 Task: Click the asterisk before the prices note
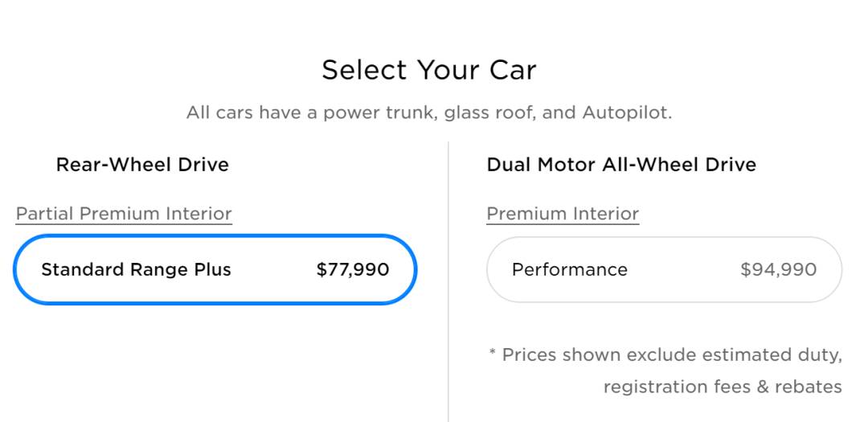493,353
